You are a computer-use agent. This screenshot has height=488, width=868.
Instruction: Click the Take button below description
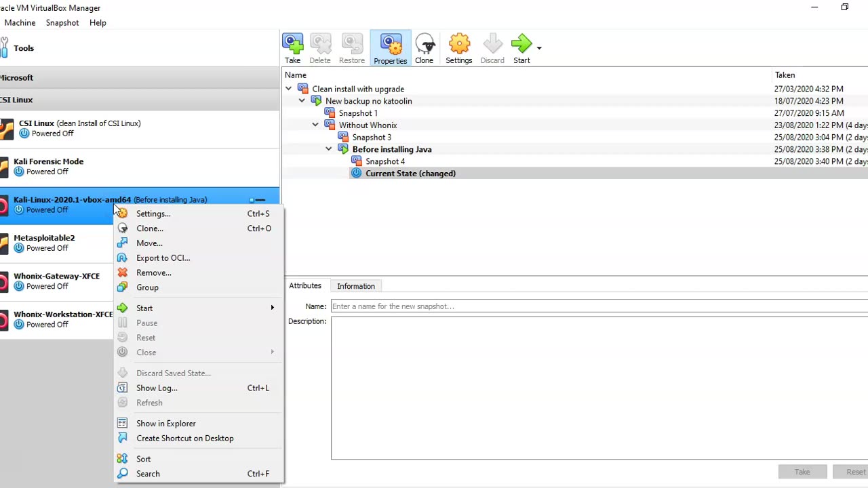tap(802, 472)
